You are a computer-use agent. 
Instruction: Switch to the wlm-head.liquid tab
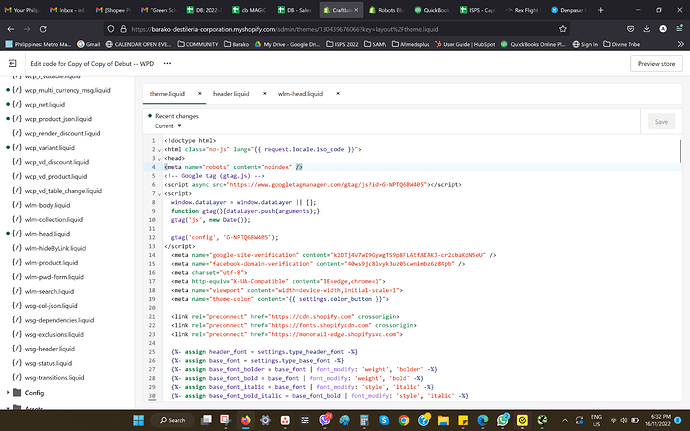[x=301, y=93]
